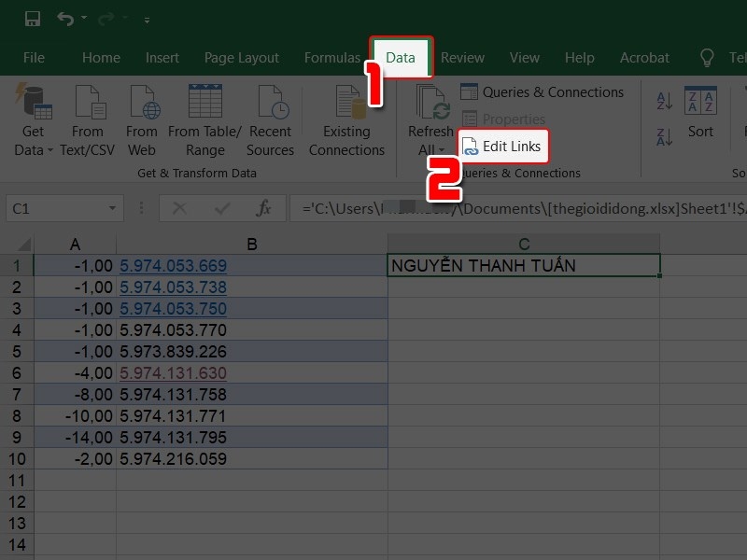Screen dimensions: 747x560
Task: Select cell A8 containing -10,00
Action: coord(76,415)
